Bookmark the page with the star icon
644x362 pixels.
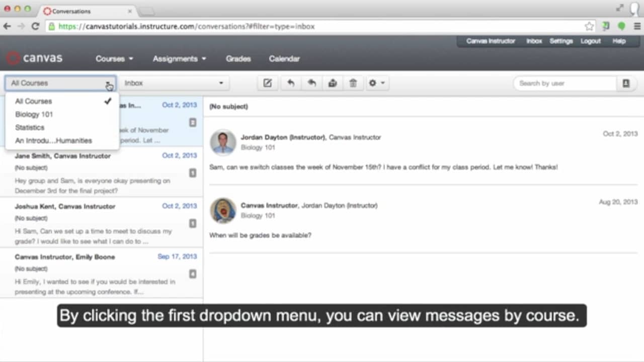[x=589, y=26]
